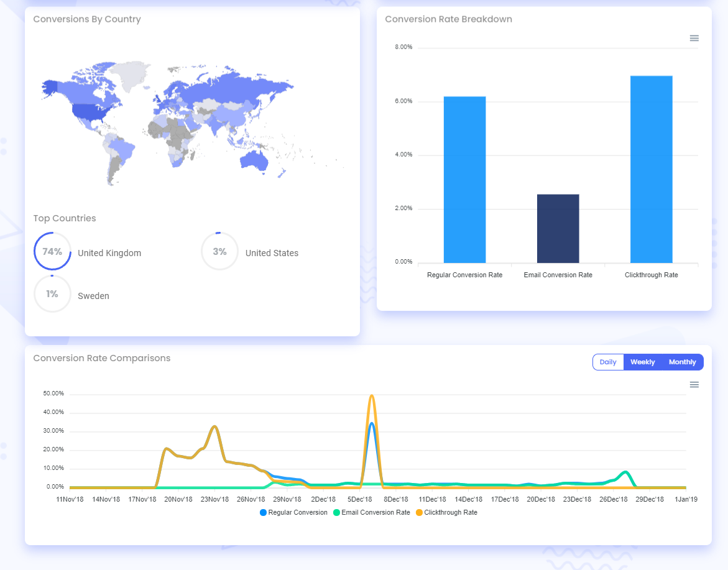Click the Clickthrough Rate bar
728x570 pixels.
[x=651, y=168]
